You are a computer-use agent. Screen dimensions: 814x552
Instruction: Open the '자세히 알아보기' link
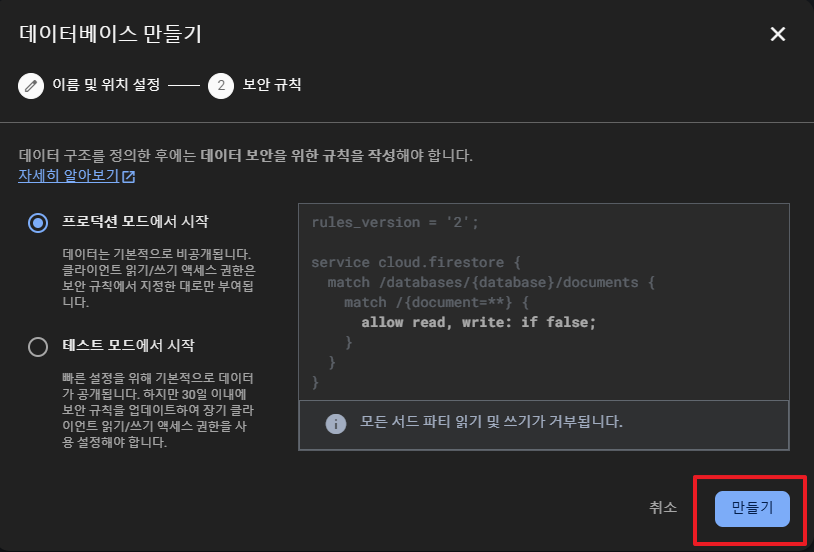[69, 176]
